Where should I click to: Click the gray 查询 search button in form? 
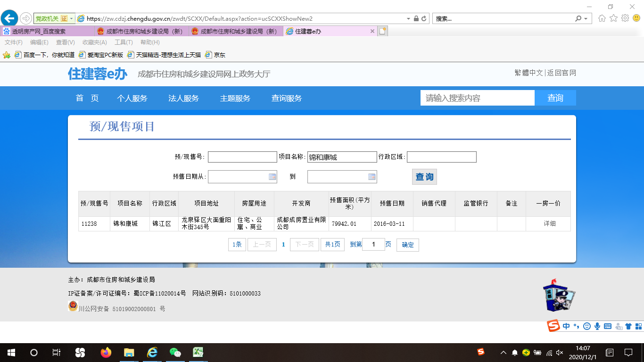pyautogui.click(x=424, y=177)
